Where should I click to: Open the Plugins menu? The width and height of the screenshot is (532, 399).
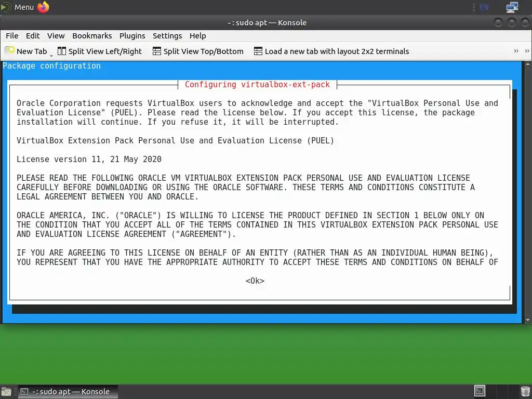pyautogui.click(x=132, y=36)
